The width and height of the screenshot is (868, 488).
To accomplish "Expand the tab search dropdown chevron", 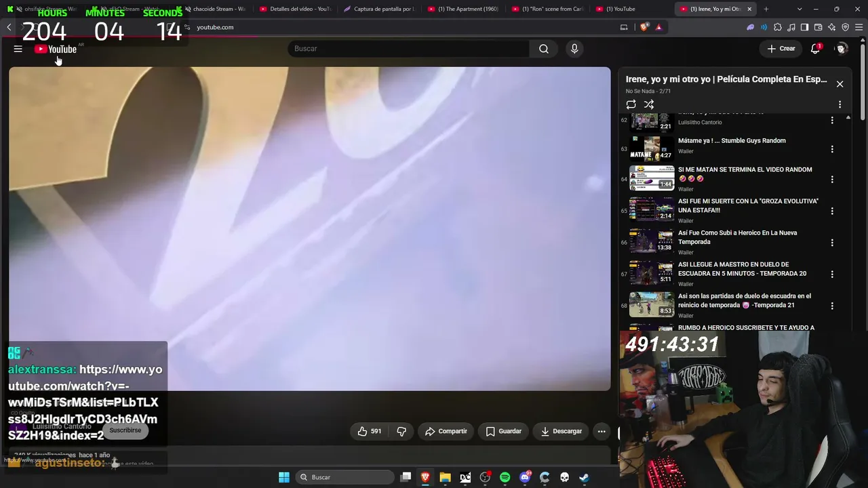I will (800, 9).
